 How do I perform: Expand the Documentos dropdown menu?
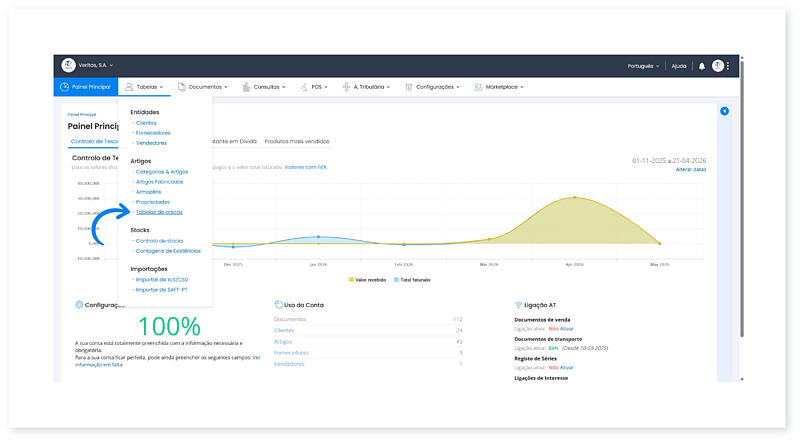tap(203, 87)
